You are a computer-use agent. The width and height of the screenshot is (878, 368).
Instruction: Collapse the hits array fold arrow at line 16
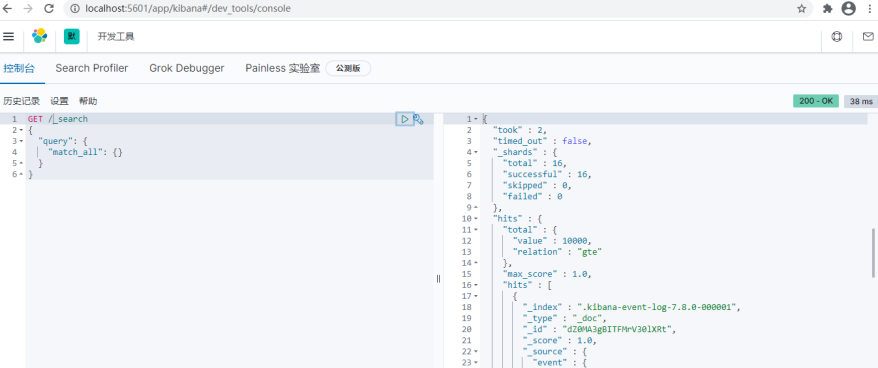(476, 285)
